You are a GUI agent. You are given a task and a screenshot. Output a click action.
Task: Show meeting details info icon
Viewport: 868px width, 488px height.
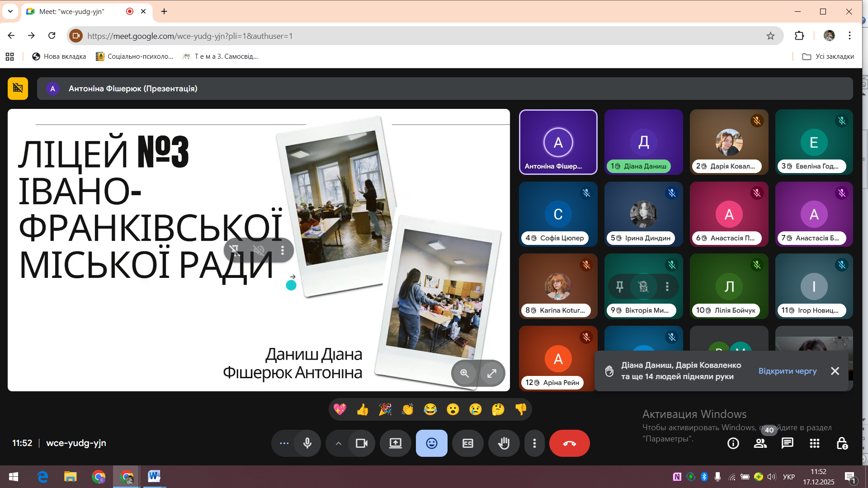click(x=733, y=443)
